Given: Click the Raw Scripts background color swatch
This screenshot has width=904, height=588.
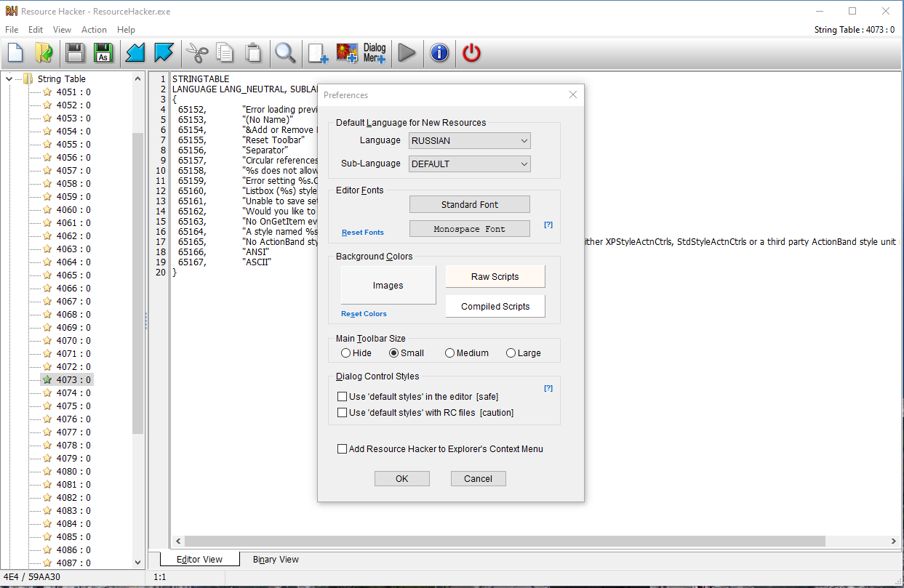Looking at the screenshot, I should [x=495, y=276].
